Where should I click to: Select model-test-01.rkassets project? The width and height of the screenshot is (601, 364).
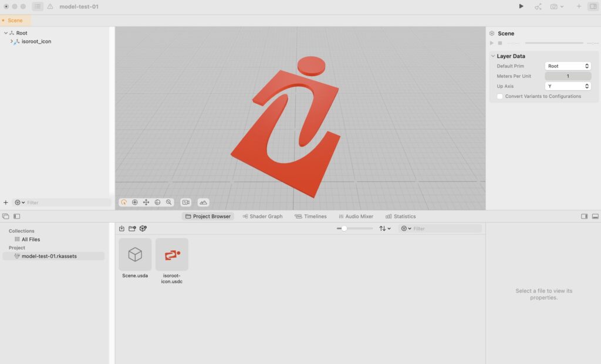[53, 256]
